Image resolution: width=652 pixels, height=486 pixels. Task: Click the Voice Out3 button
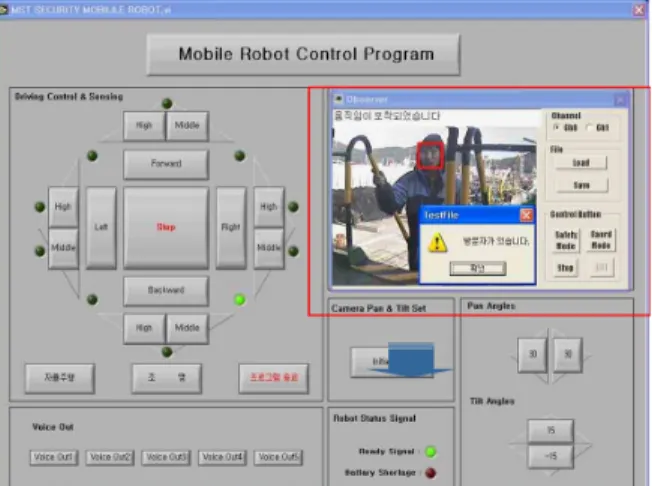tap(166, 457)
